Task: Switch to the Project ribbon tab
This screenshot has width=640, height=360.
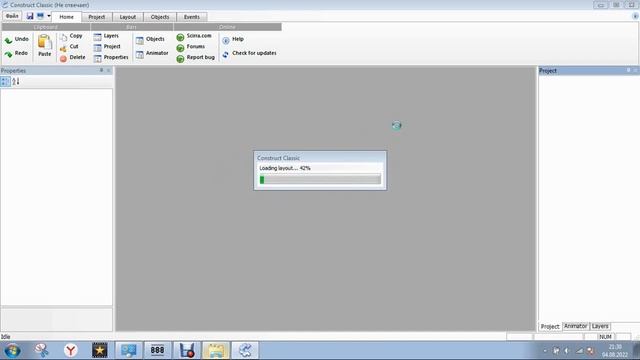Action: click(x=96, y=17)
